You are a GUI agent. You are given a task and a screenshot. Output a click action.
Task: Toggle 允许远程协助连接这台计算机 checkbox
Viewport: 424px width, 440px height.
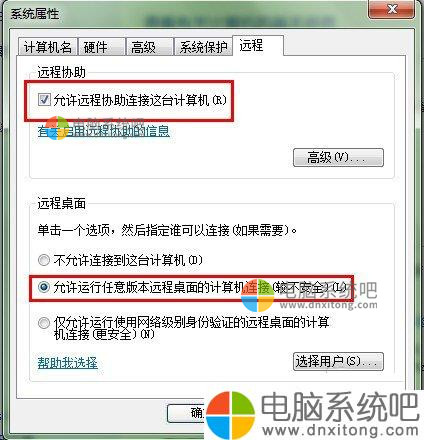tap(44, 100)
